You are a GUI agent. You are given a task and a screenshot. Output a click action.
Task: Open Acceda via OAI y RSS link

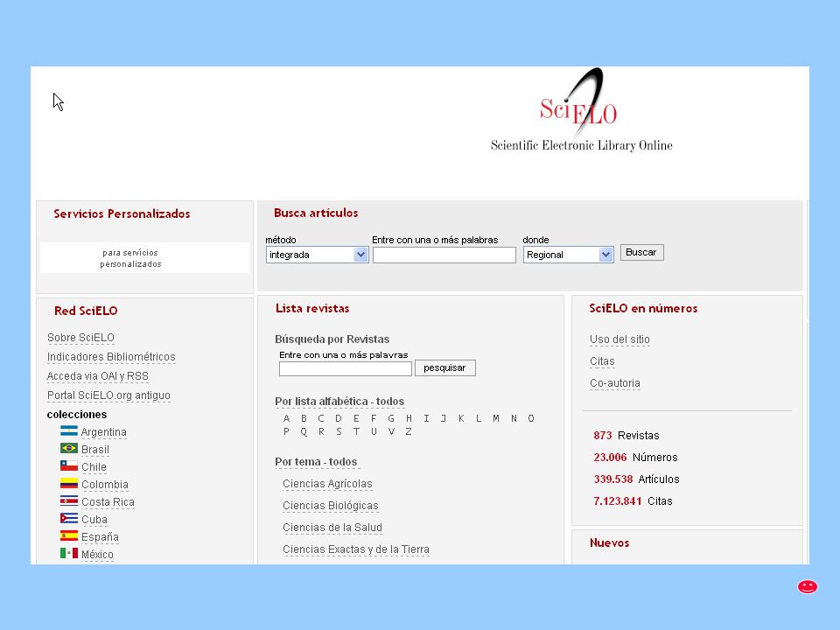(98, 376)
